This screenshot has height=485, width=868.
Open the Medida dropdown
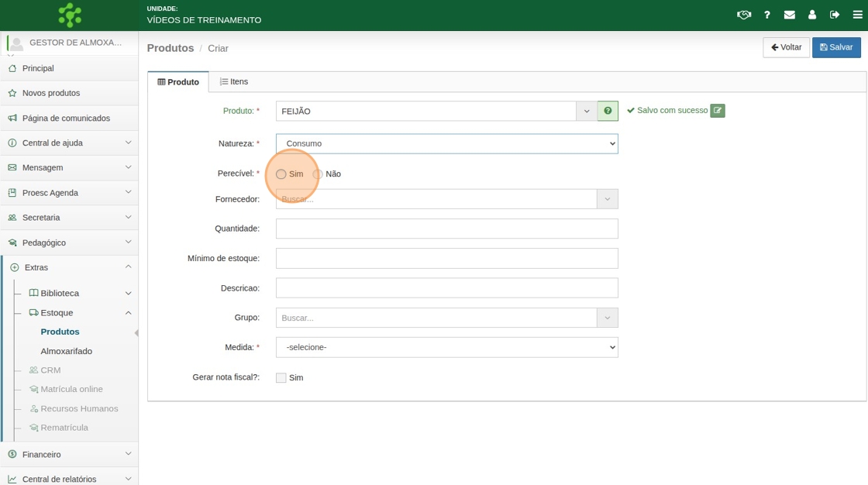coord(446,347)
